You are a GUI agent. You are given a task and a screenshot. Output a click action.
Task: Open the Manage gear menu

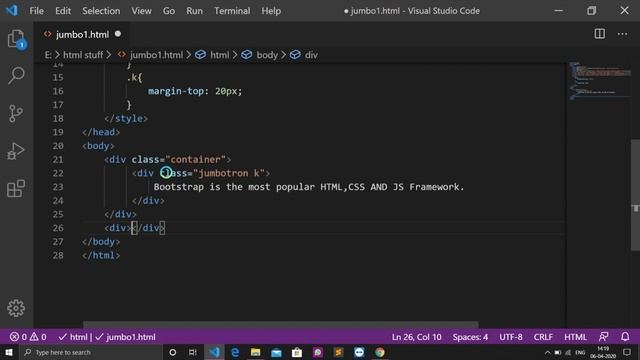click(x=16, y=308)
